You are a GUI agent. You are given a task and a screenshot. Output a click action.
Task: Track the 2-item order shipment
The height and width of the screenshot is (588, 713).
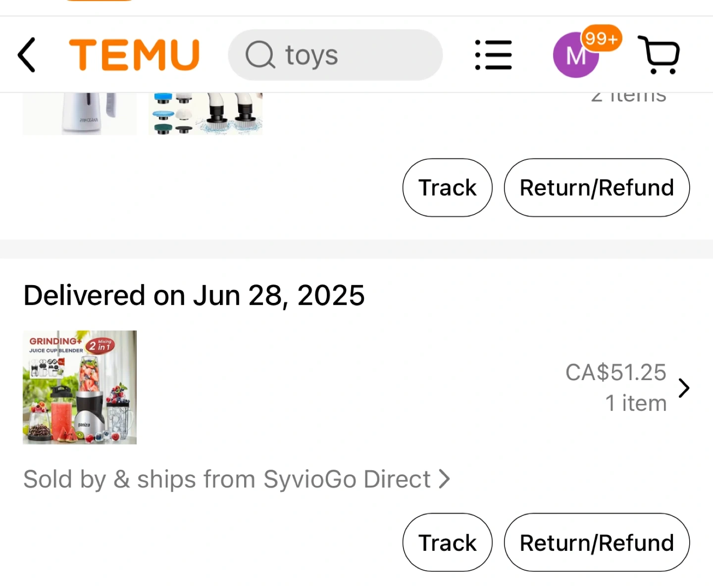click(x=447, y=188)
